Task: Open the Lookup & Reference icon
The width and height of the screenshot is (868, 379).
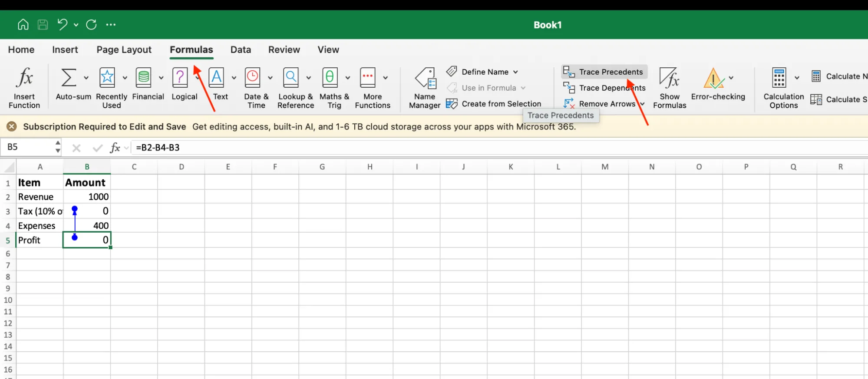Action: [291, 78]
